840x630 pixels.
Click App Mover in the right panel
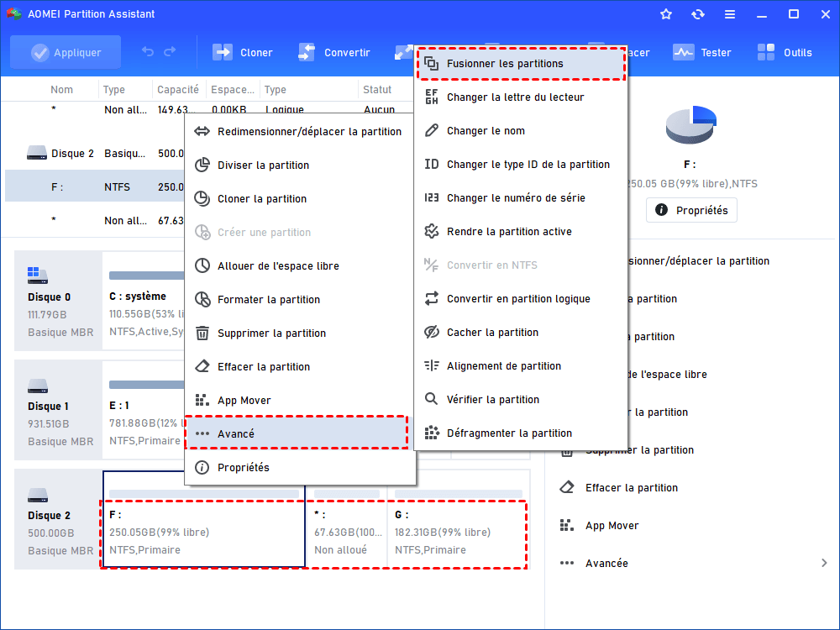(612, 525)
